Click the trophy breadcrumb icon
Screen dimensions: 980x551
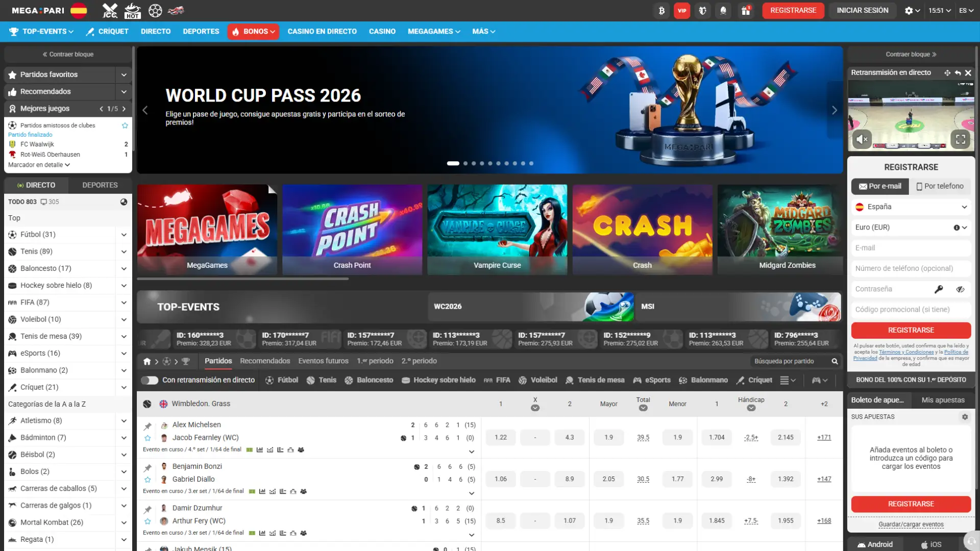(x=186, y=361)
